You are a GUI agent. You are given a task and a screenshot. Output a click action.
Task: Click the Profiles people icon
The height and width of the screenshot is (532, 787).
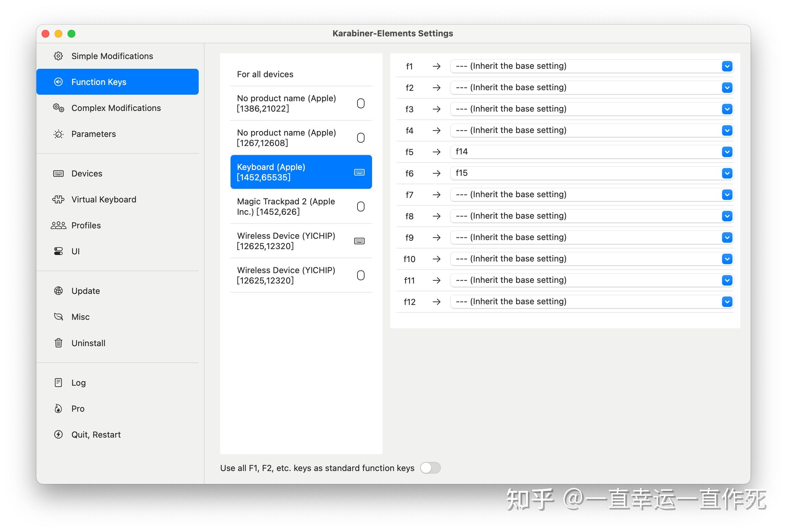(58, 225)
